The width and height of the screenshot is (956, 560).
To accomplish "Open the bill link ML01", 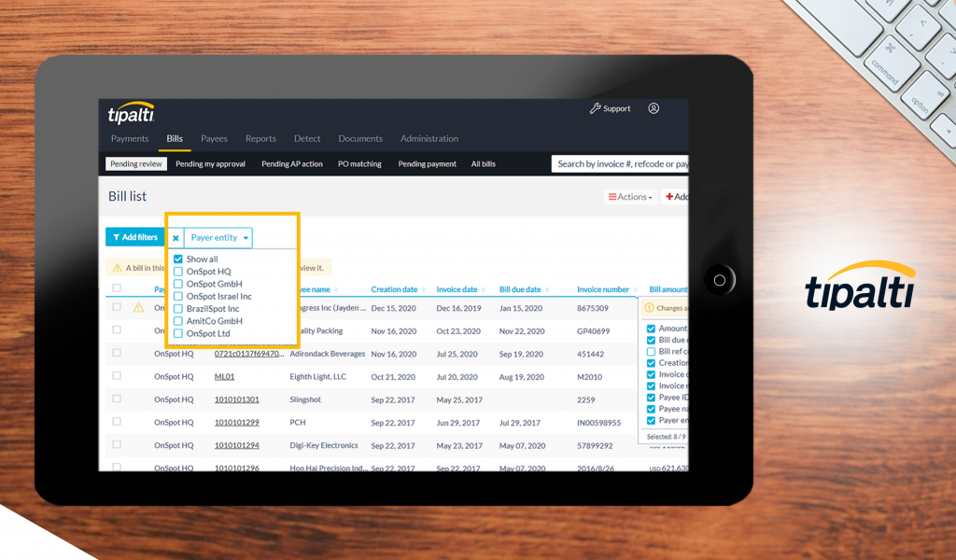I will tap(224, 376).
